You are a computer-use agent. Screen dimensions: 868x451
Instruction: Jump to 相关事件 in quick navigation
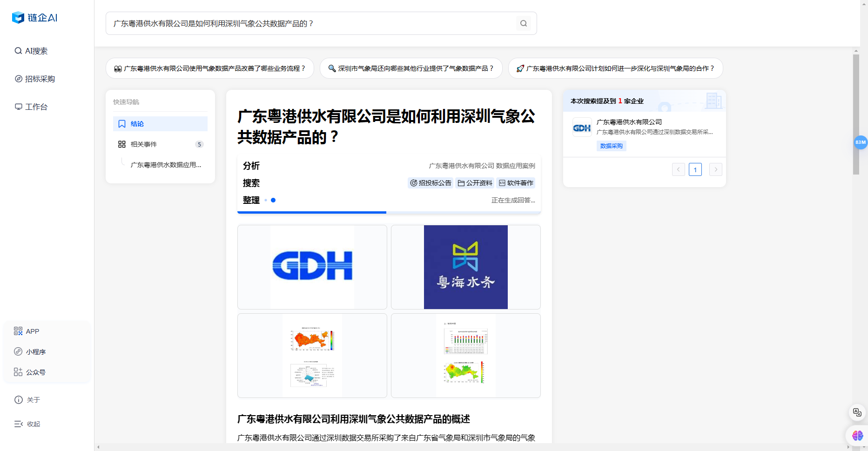[x=160, y=144]
